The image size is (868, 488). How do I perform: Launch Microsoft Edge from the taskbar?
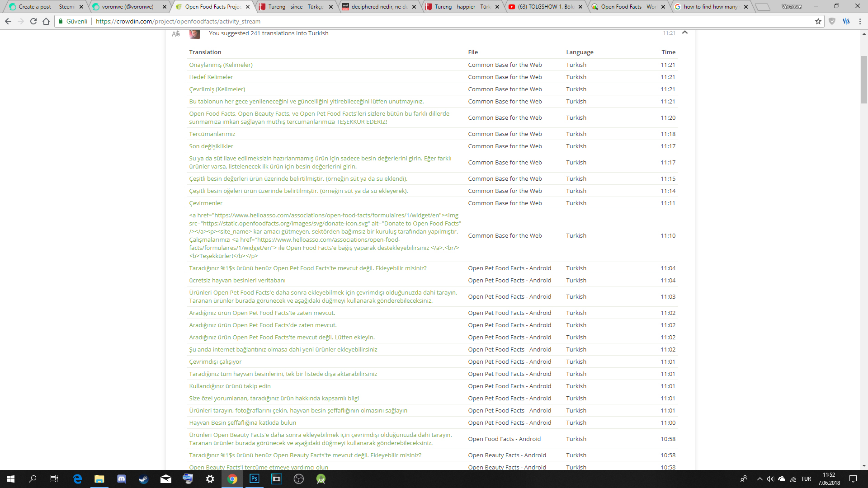[77, 479]
